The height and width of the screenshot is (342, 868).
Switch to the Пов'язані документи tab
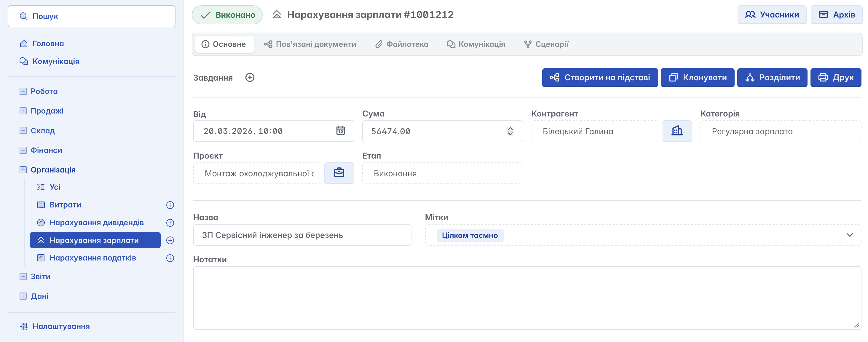(310, 44)
